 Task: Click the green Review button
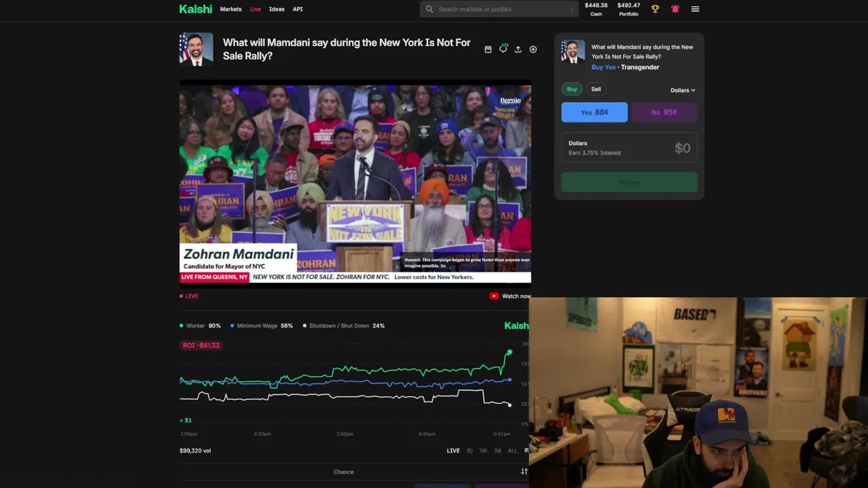tap(629, 182)
